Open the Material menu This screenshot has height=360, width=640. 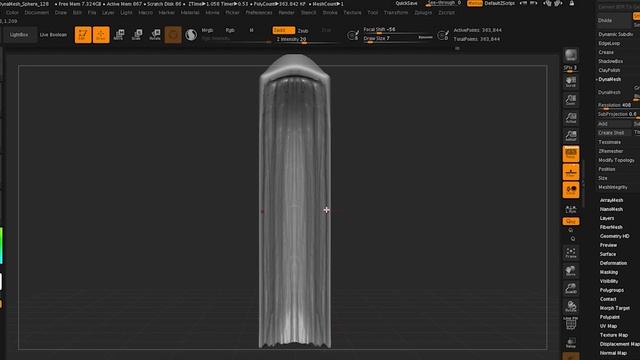[x=190, y=13]
